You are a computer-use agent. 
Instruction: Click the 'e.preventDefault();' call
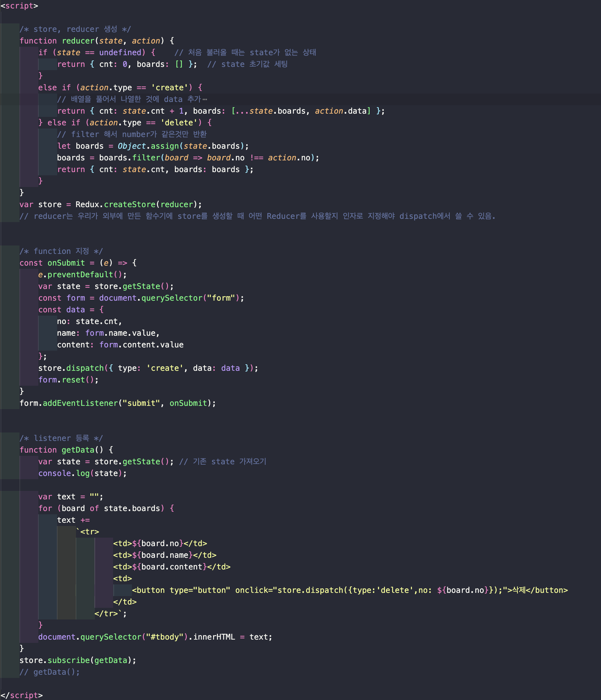tap(83, 275)
